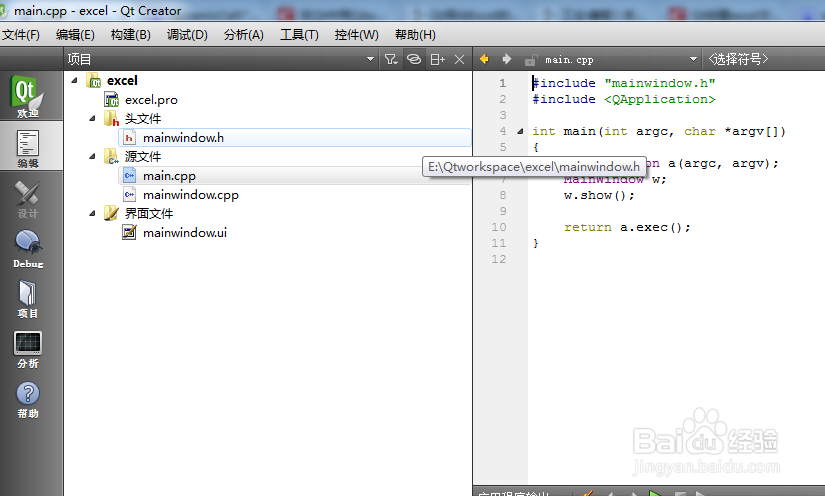The width and height of the screenshot is (825, 496).
Task: Click the mainwindow.ui file icon
Action: 129,232
